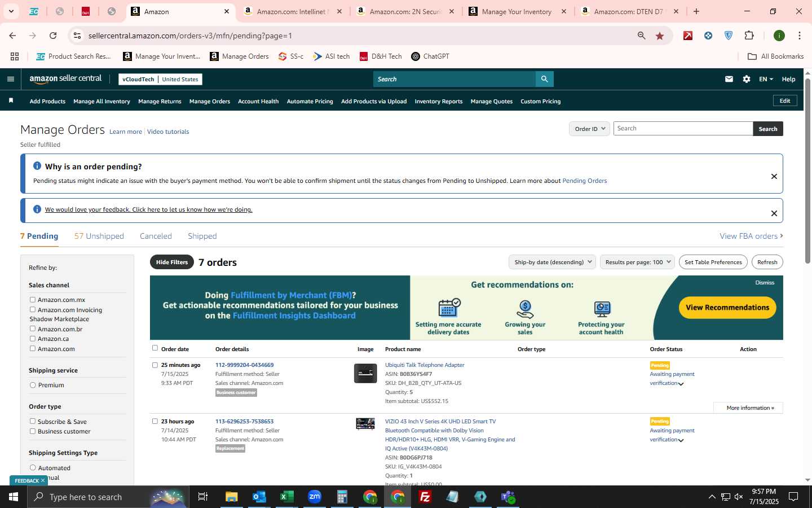
Task: Click the bookmark flag icon beside Add Products
Action: (x=11, y=101)
